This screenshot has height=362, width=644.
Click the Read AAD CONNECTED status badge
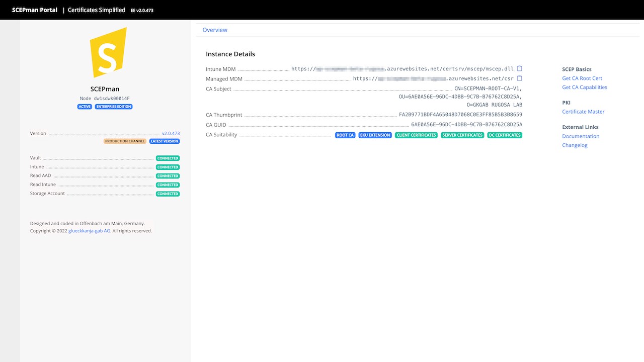(x=168, y=176)
